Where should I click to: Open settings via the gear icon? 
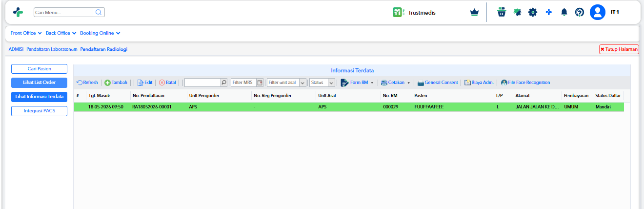click(533, 12)
